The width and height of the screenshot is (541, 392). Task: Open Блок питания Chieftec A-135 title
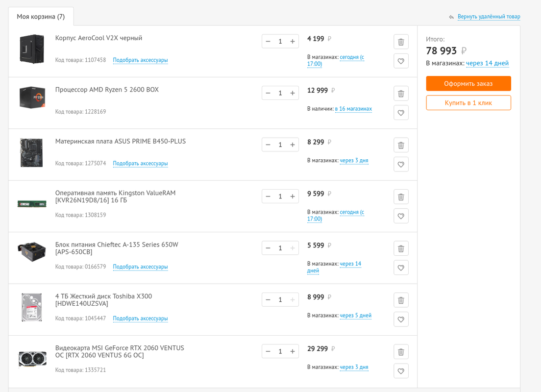tap(117, 248)
